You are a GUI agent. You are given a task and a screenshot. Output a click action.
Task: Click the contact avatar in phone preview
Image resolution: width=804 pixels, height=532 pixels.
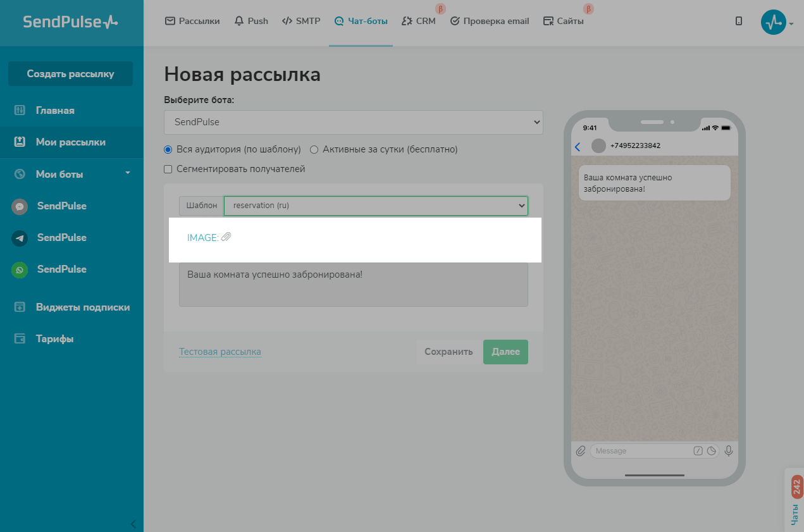click(x=598, y=146)
